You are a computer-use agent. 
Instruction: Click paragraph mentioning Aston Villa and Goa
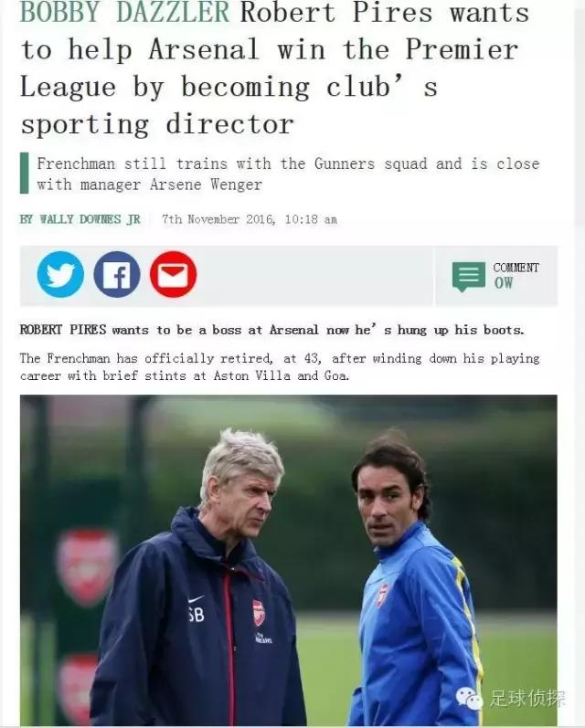tap(280, 367)
